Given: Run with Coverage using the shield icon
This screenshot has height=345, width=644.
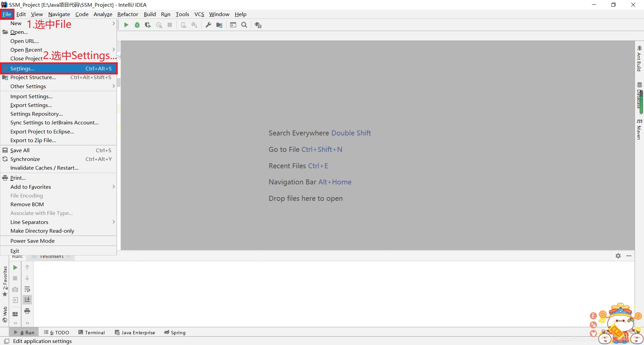Looking at the screenshot, I should pyautogui.click(x=148, y=25).
